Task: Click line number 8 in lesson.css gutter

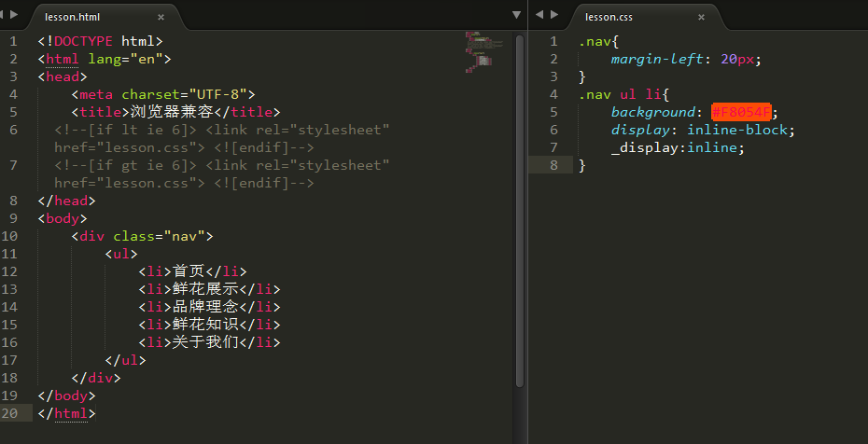Action: (554, 165)
